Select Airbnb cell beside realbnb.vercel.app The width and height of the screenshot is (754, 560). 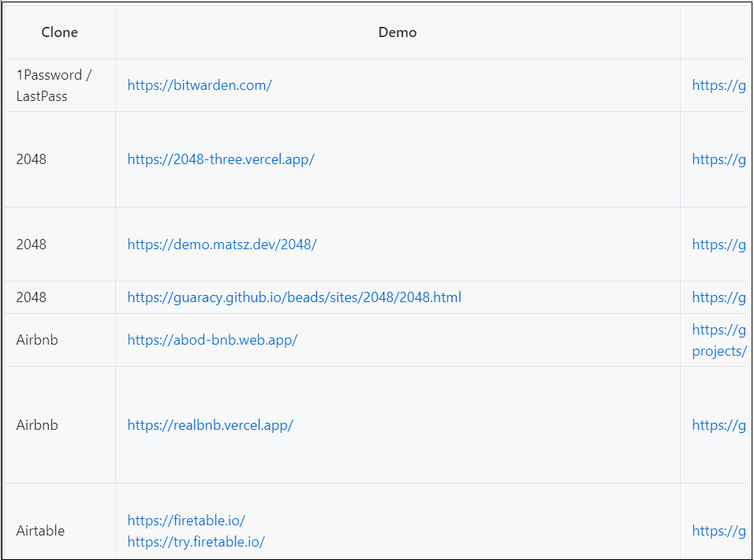click(x=60, y=425)
